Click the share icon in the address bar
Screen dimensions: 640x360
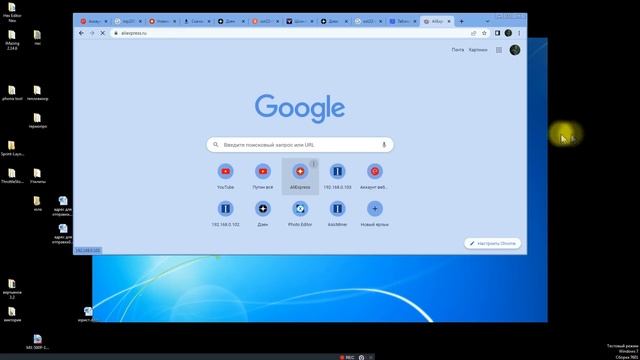pos(473,33)
